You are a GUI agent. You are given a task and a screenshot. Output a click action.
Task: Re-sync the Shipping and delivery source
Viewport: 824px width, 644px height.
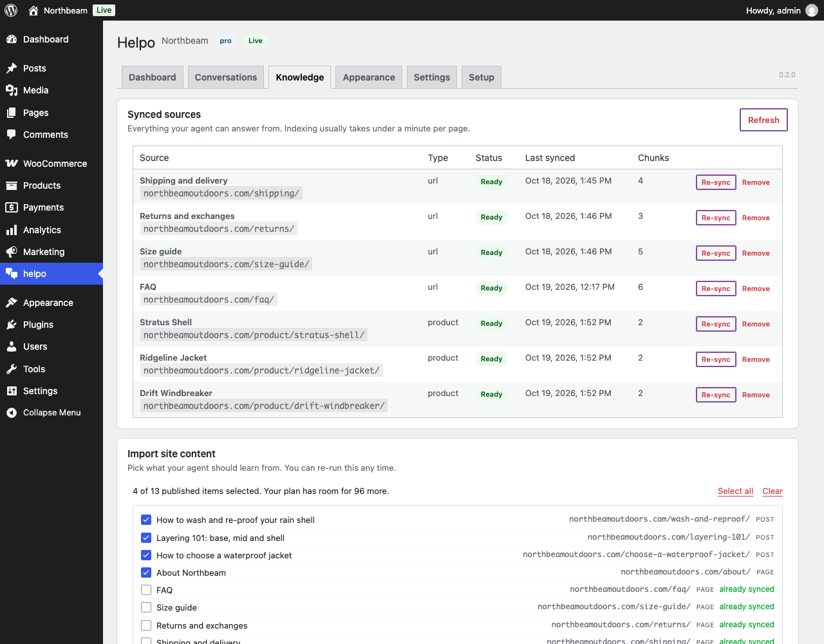[x=716, y=182]
